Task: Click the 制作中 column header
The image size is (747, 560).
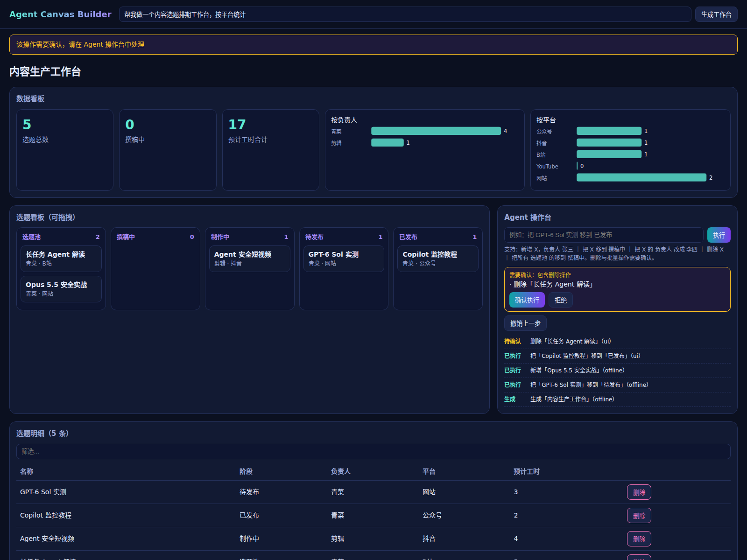Action: (x=250, y=237)
